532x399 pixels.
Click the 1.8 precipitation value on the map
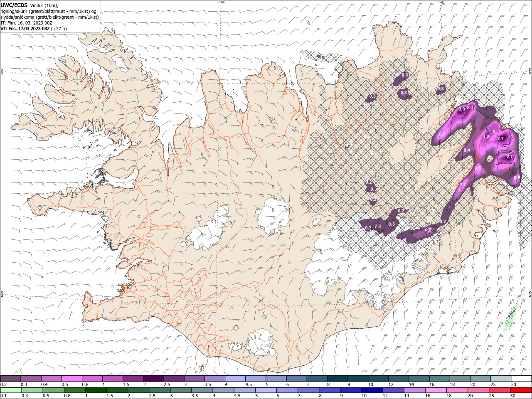tap(487, 137)
